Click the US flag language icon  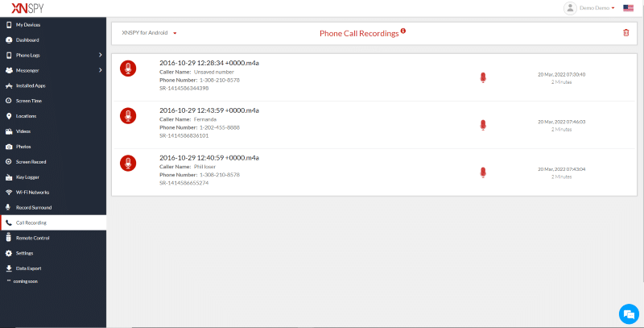(628, 8)
